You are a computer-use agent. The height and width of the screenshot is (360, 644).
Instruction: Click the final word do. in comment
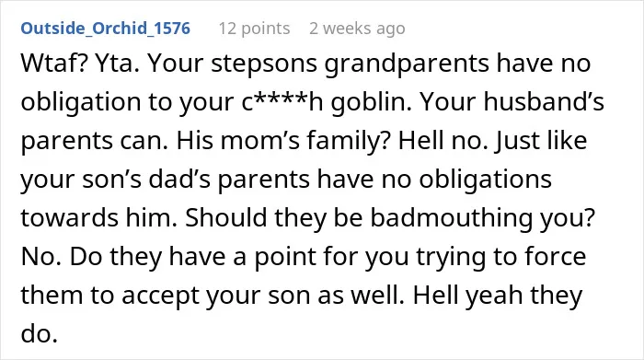(x=39, y=333)
